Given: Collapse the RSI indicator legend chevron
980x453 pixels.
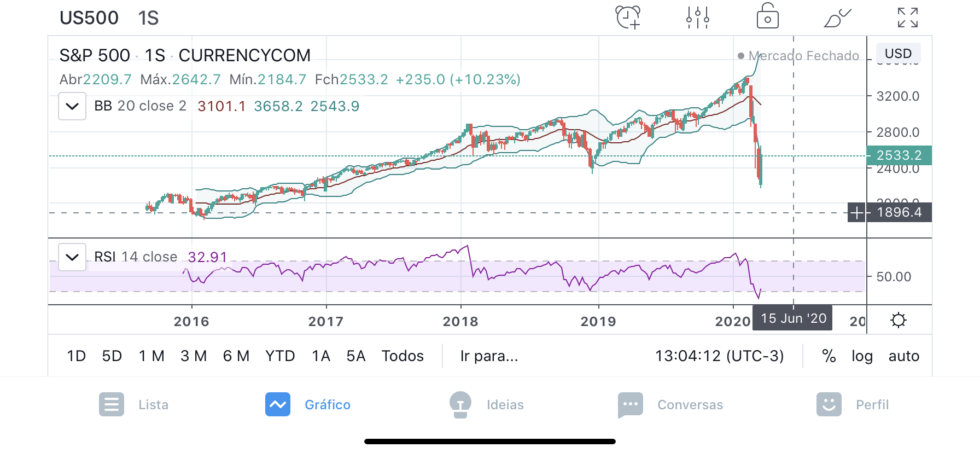Looking at the screenshot, I should (x=72, y=257).
